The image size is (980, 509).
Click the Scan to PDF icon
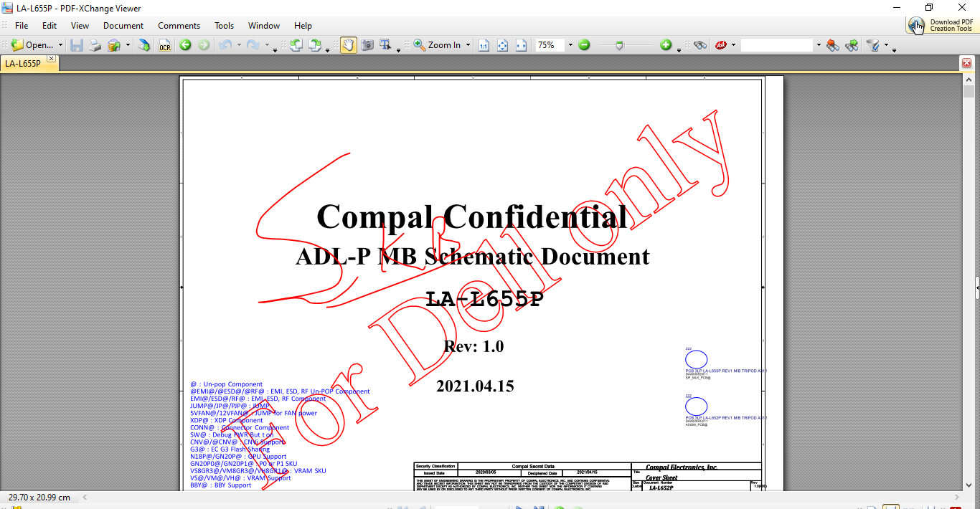coord(114,45)
